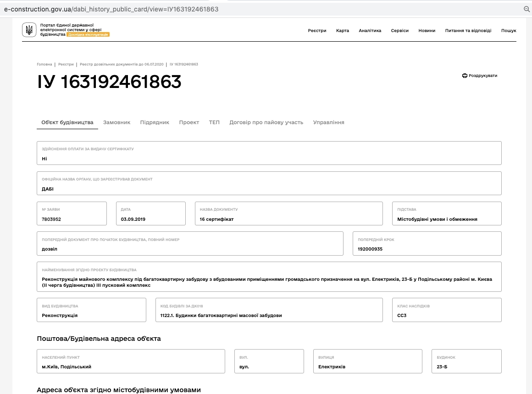
Task: Open the Сервіси navigation menu
Action: pos(399,31)
